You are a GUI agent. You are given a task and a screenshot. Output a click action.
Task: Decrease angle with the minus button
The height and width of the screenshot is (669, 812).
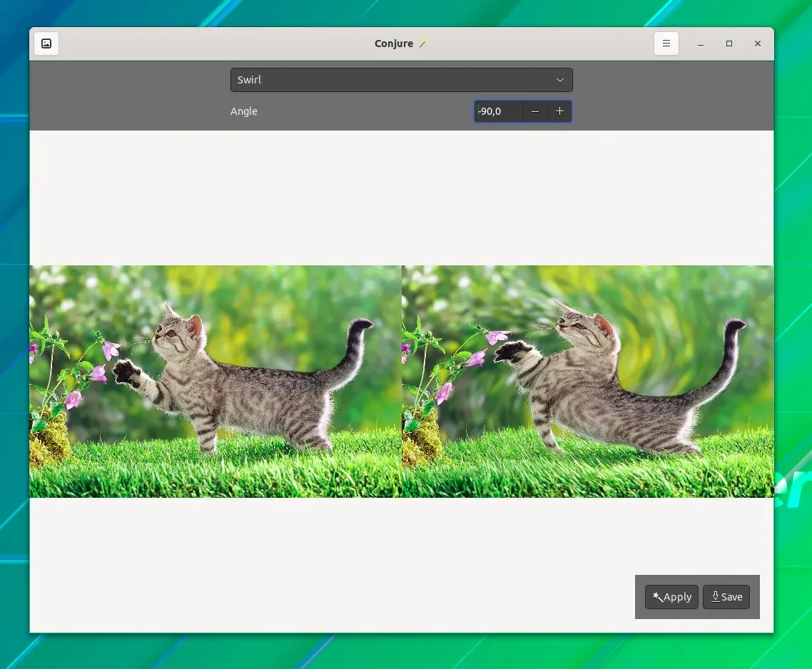point(535,111)
